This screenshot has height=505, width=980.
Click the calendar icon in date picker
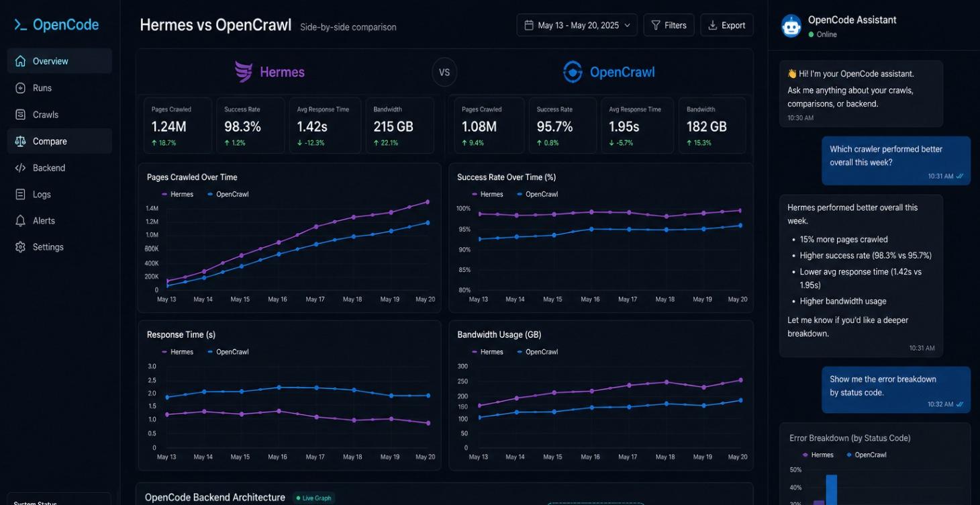529,25
